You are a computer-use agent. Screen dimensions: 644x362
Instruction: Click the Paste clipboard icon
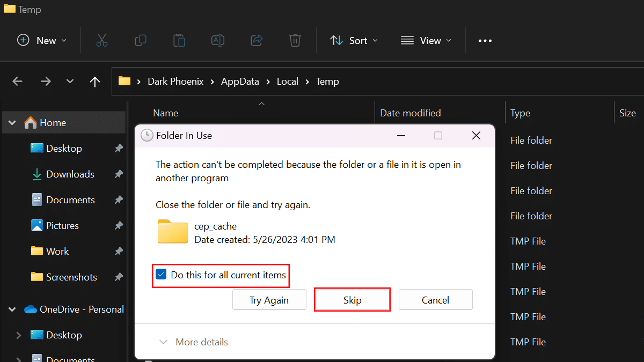179,41
